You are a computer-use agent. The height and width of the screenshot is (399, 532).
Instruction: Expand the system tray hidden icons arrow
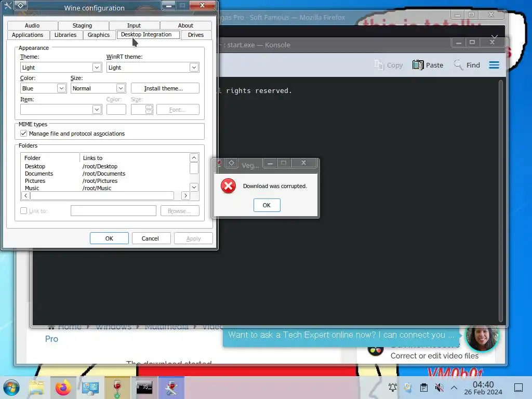[x=454, y=388]
